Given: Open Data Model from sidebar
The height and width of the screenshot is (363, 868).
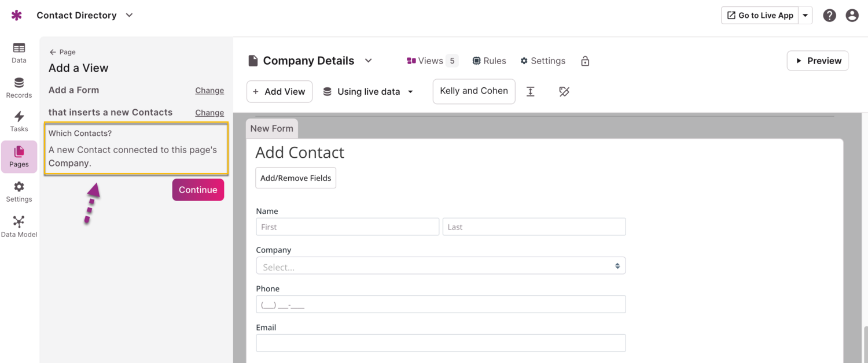Looking at the screenshot, I should coord(19,227).
